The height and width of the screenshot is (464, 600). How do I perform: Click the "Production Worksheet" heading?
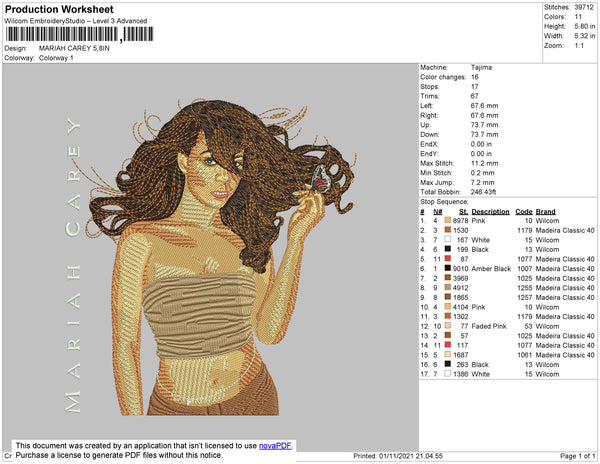[59, 10]
